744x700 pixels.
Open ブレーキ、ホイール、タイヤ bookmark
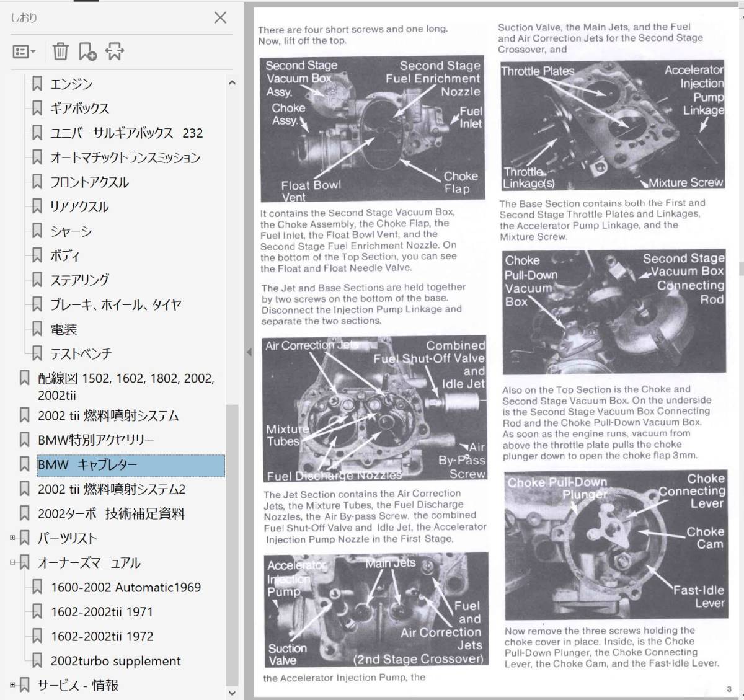[x=116, y=304]
